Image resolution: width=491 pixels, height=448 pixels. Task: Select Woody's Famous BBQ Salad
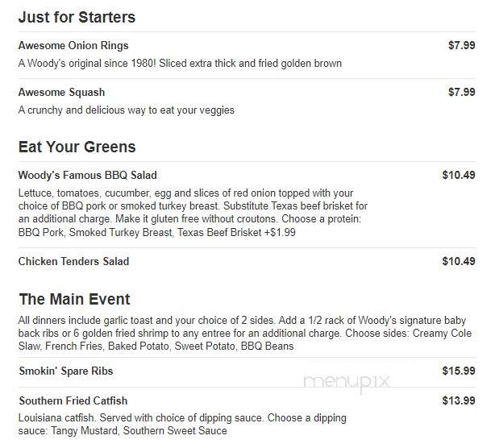point(87,175)
